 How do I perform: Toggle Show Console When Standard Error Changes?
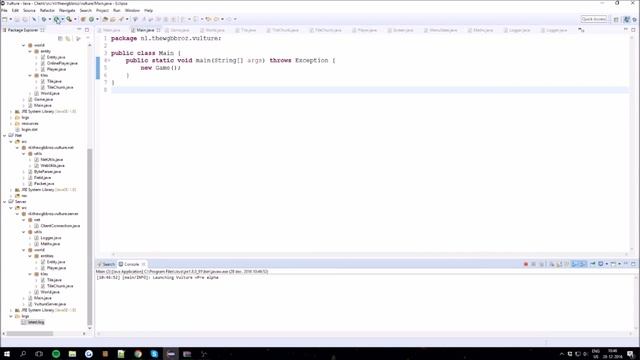[x=583, y=264]
